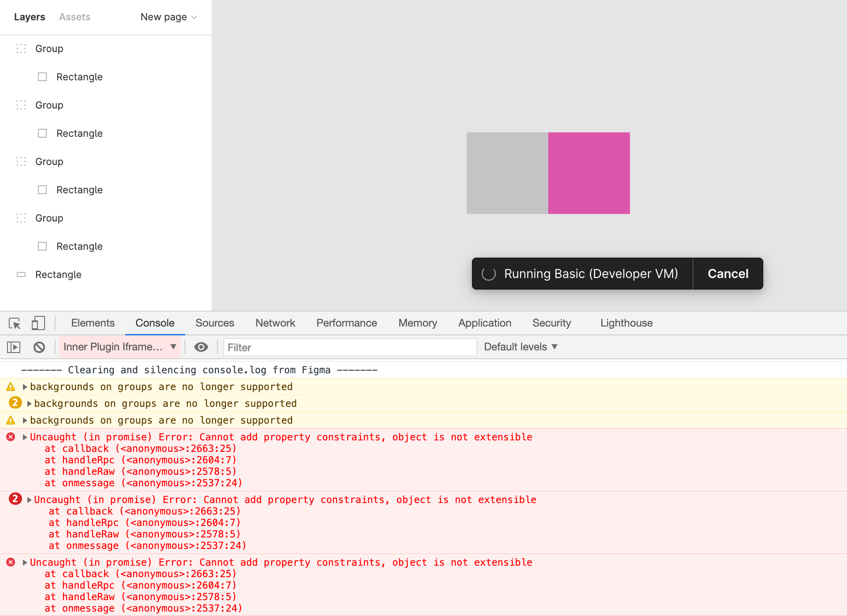Screen dimensions: 847x616
Task: Open the Inner Plugin Iframe context dropdown
Action: (x=119, y=347)
